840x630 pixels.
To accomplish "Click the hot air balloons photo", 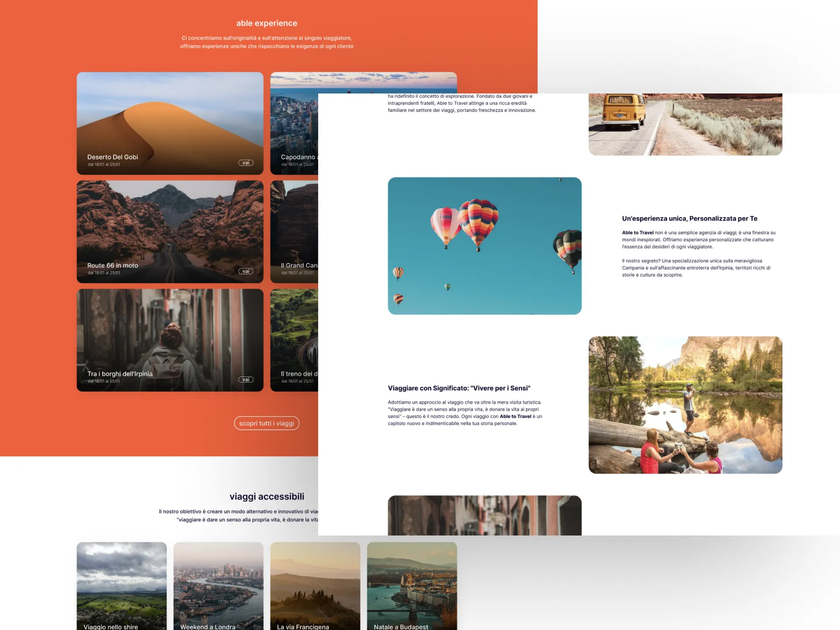I will coord(485,246).
